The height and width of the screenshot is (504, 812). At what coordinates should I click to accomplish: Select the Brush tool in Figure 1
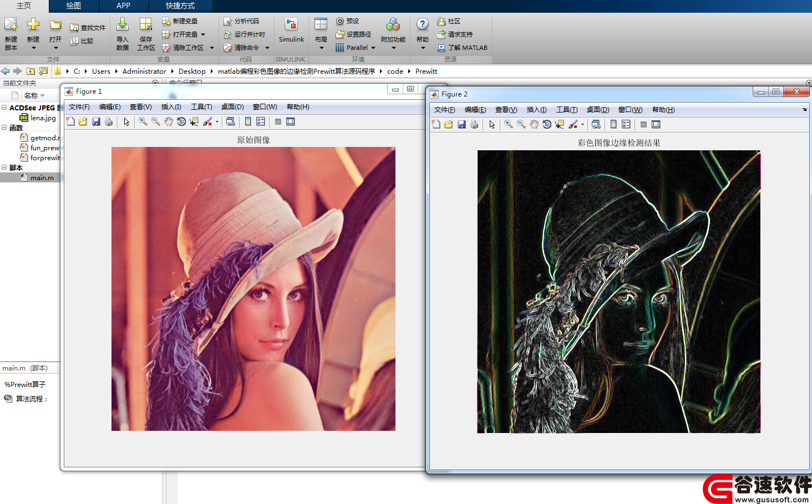pos(207,121)
